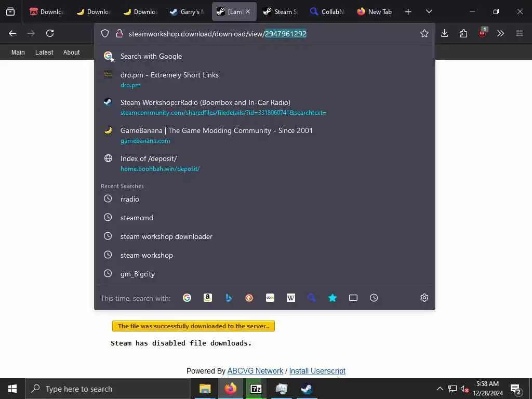
Task: Open File Explorer from the taskbar
Action: 205,389
